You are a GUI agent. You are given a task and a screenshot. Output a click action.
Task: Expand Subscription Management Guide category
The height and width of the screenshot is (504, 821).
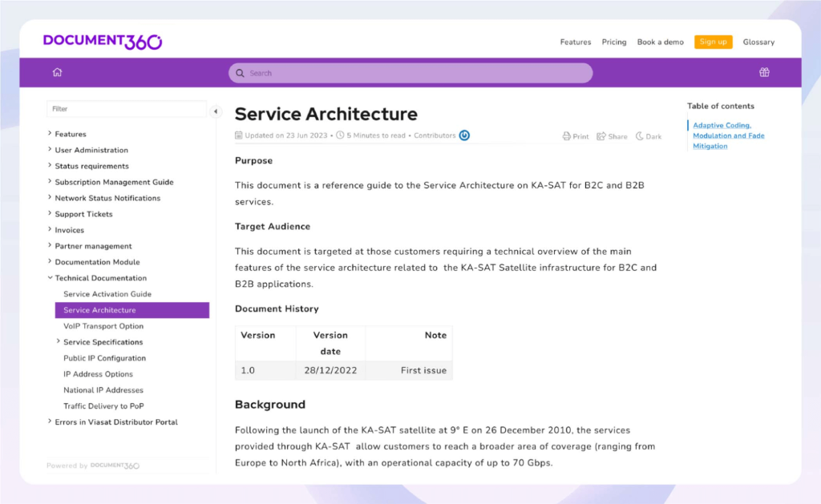50,182
